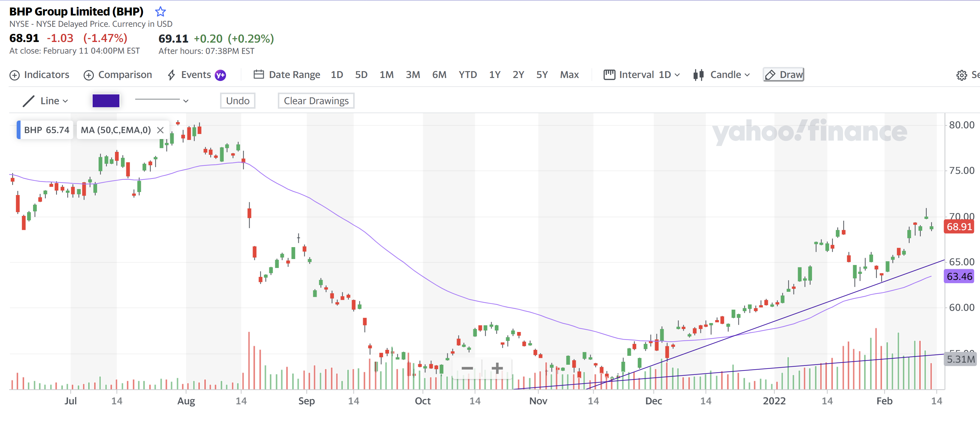Screen dimensions: 980x421
Task: Remove the MA (50,C,EMA,0) indicator
Action: click(161, 130)
